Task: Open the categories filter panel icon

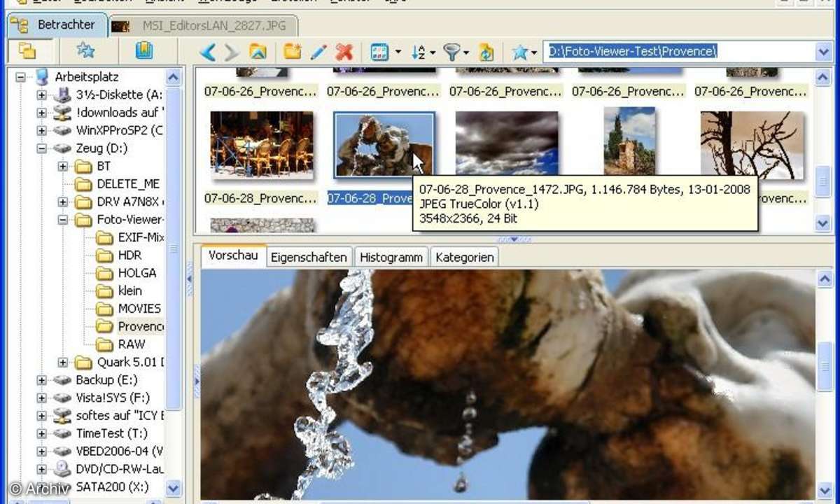Action: tap(144, 51)
